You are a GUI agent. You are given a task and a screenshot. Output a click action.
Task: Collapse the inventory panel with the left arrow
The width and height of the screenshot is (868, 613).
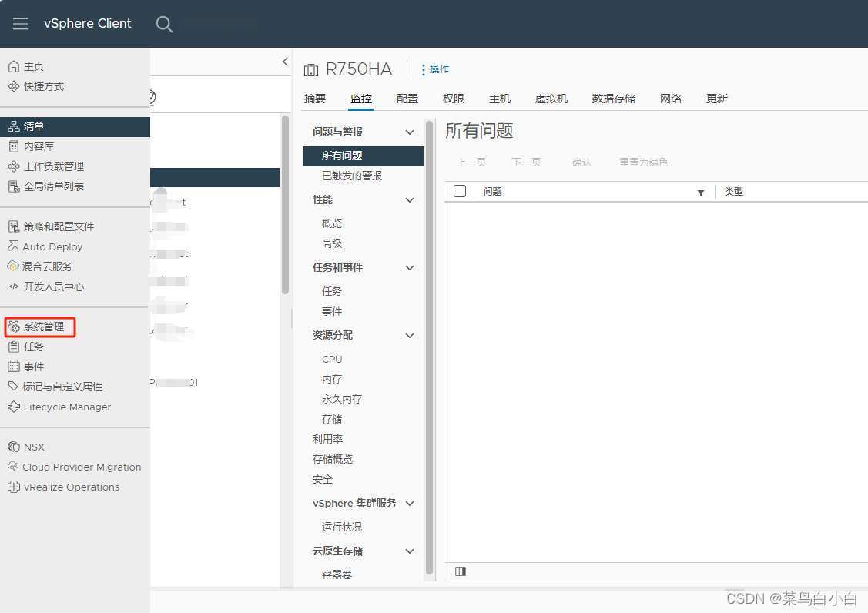(x=285, y=62)
